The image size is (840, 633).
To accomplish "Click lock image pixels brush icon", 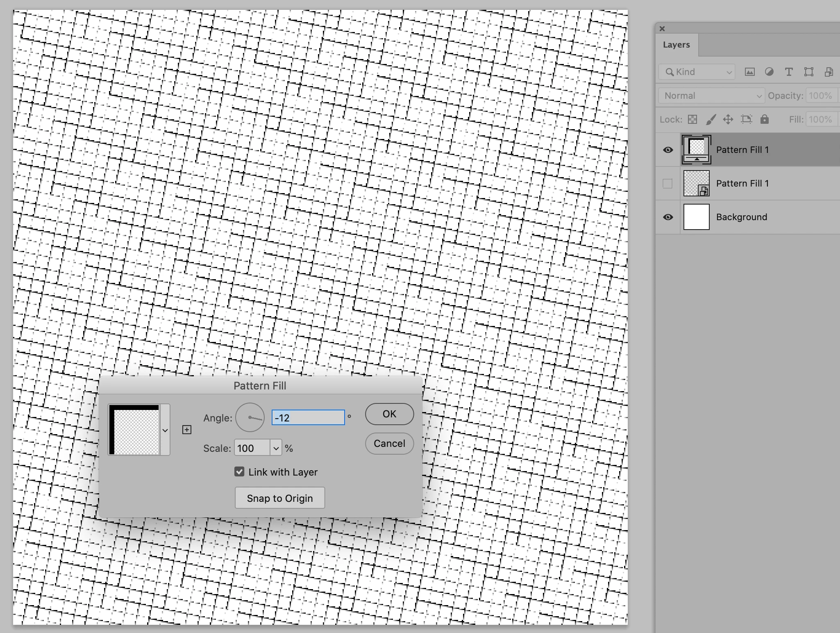I will [711, 119].
